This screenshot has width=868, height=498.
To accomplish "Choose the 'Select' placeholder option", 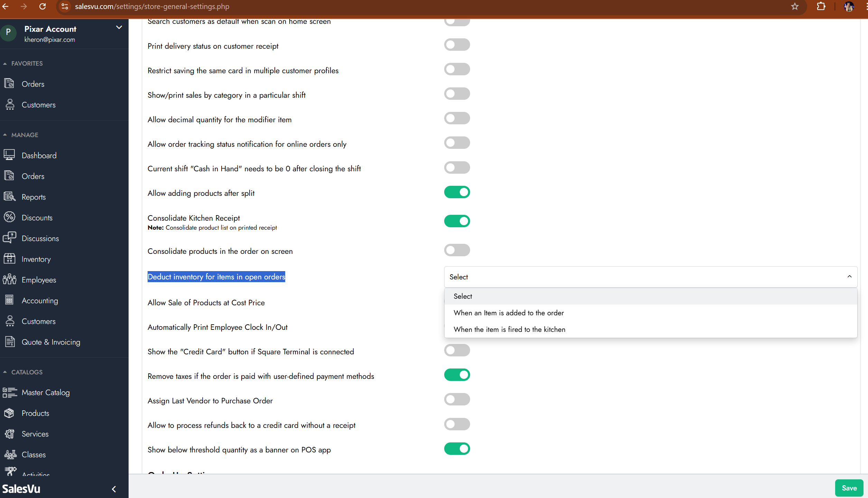I will coord(651,296).
